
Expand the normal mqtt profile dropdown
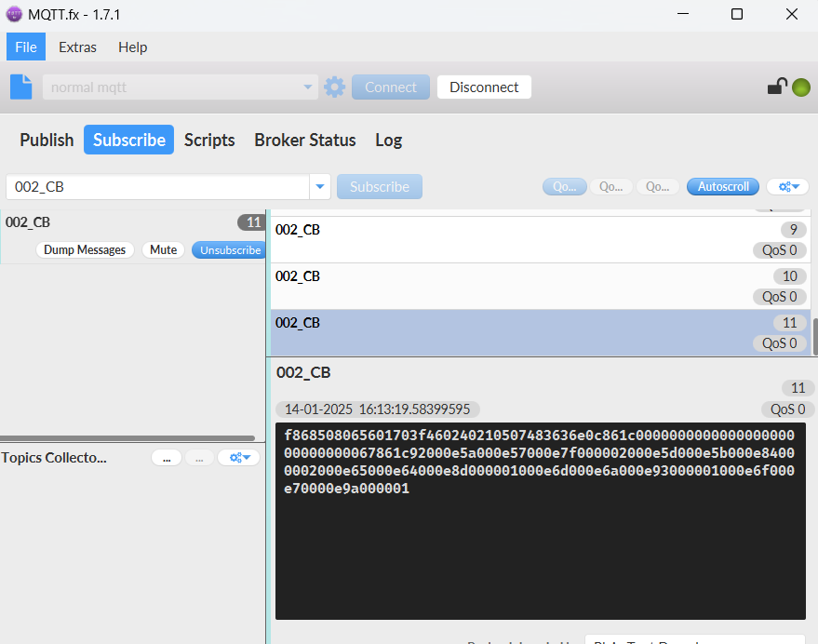(308, 87)
